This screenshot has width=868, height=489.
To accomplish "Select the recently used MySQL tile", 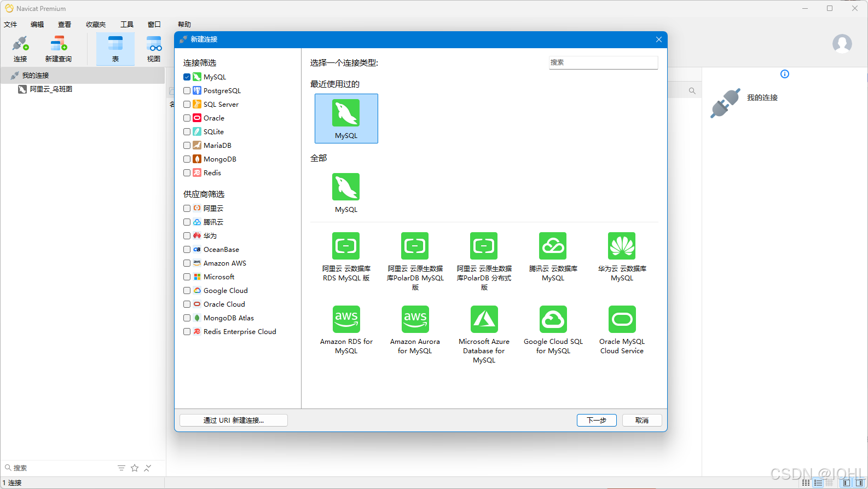I will point(346,118).
